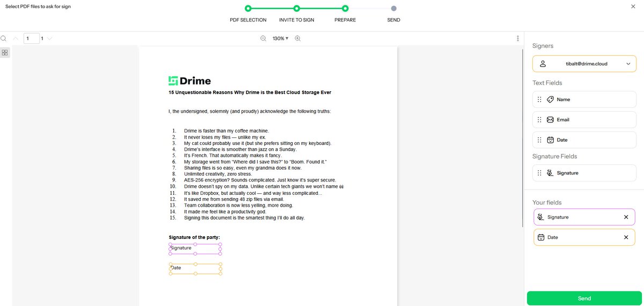Select the Email text field item

click(x=584, y=120)
